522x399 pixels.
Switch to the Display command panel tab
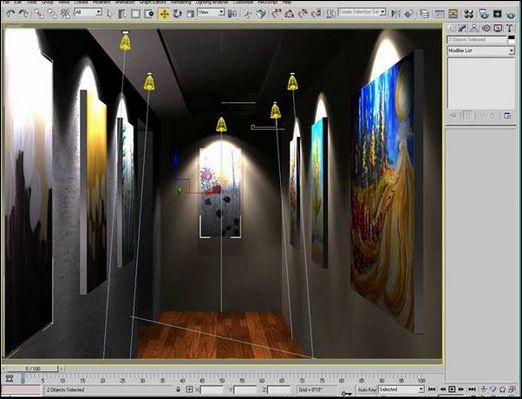[498, 28]
